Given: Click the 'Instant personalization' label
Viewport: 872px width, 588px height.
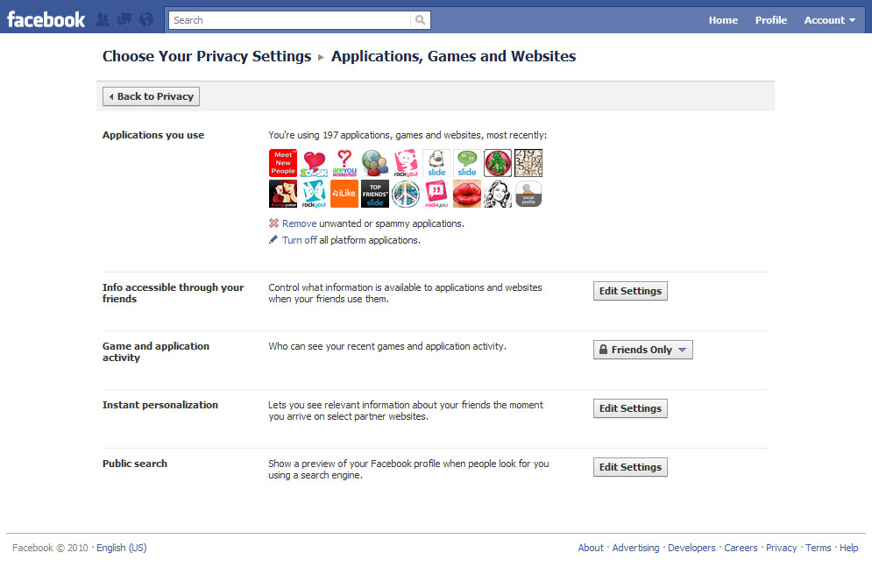Looking at the screenshot, I should [160, 405].
